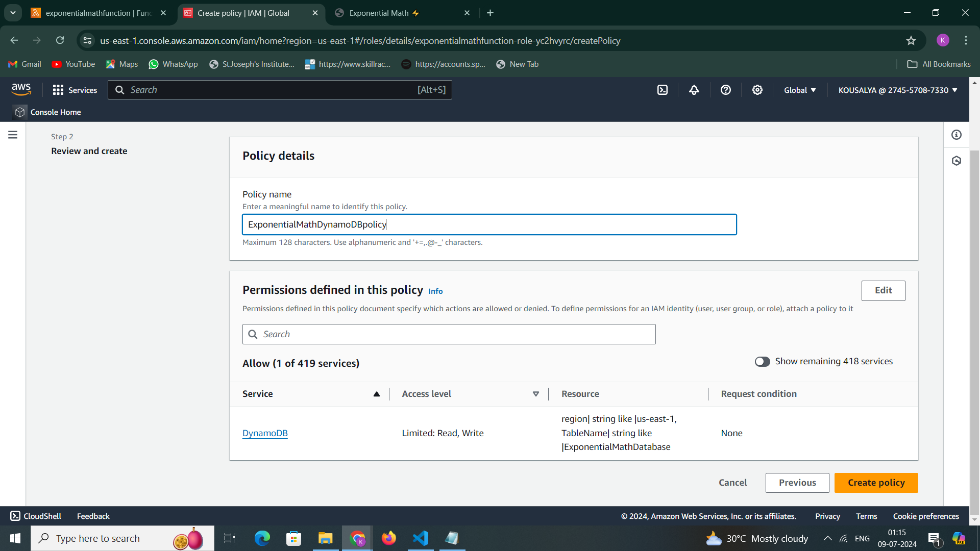Click the permissions Search field

click(449, 334)
